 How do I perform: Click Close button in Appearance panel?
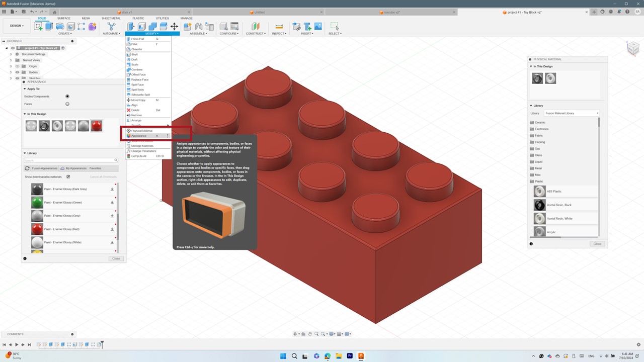[116, 258]
